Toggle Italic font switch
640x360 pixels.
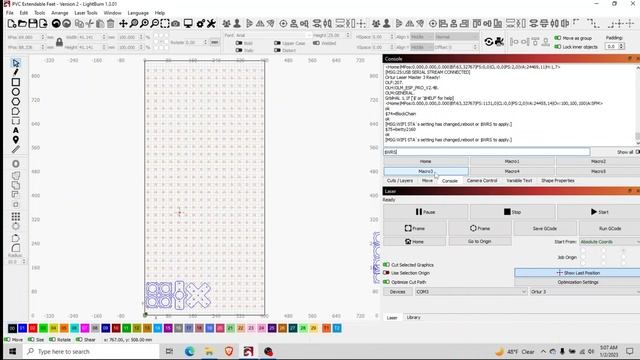(x=239, y=50)
